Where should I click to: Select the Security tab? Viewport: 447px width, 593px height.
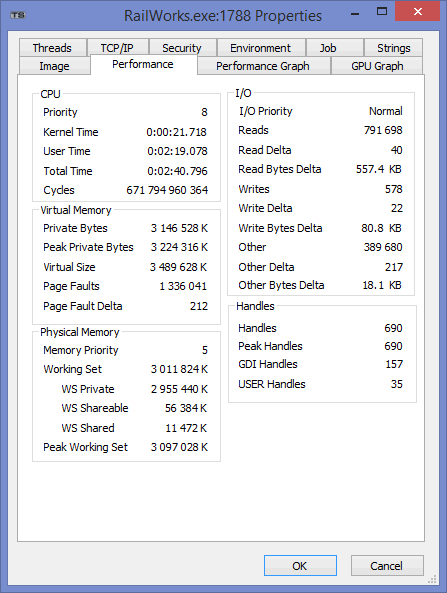tap(182, 48)
